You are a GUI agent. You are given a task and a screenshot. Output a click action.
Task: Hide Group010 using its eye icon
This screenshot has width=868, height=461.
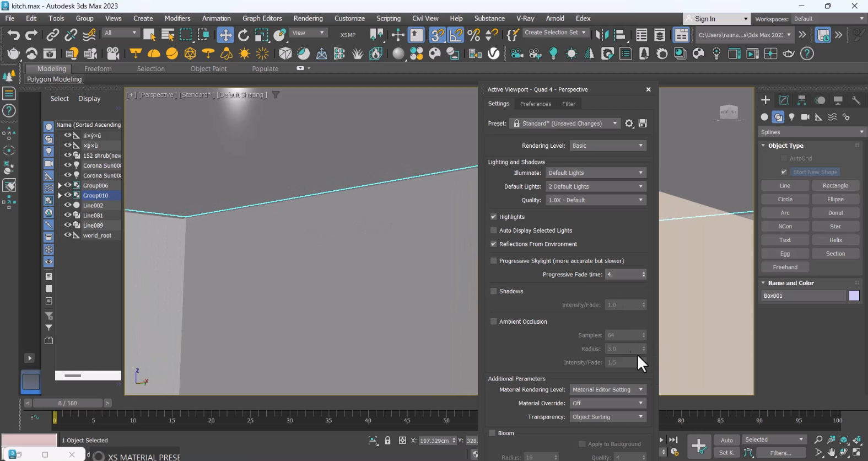68,195
